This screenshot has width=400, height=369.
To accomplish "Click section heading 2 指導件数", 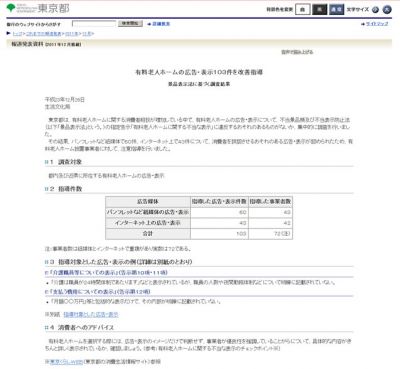I will tap(66, 189).
